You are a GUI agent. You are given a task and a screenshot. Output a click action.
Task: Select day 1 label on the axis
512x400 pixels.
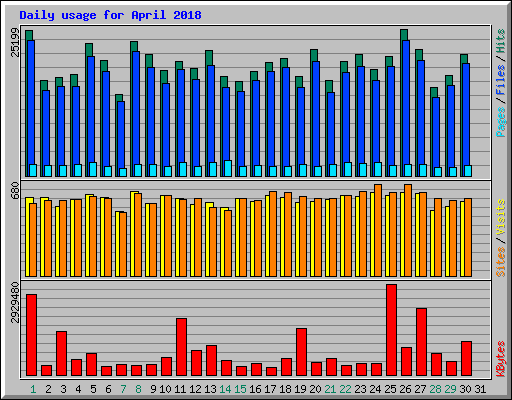(x=33, y=389)
